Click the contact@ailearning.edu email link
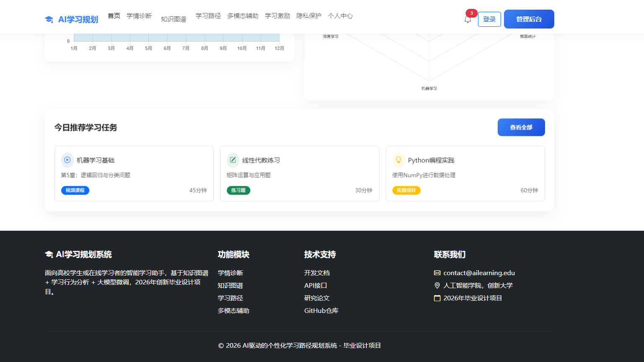 [x=479, y=273]
